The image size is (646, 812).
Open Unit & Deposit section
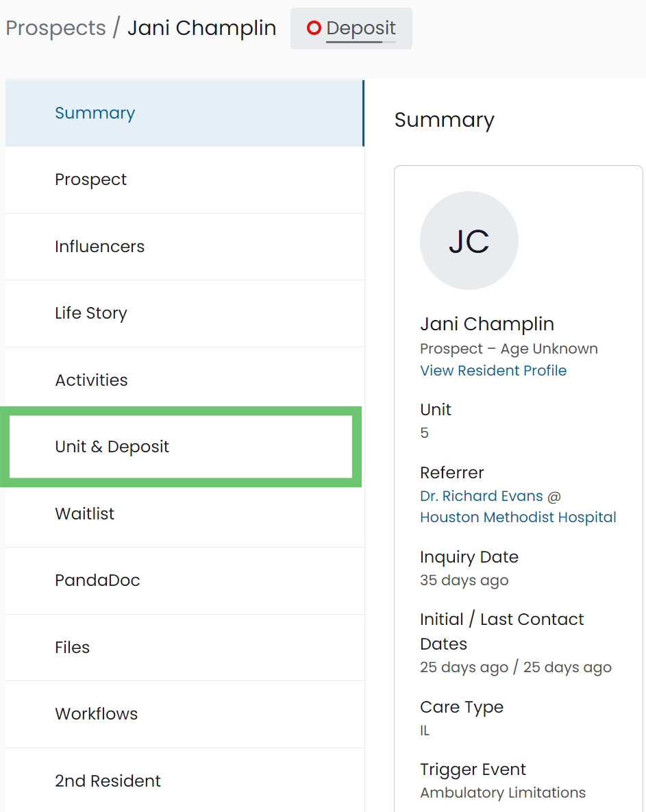point(181,447)
